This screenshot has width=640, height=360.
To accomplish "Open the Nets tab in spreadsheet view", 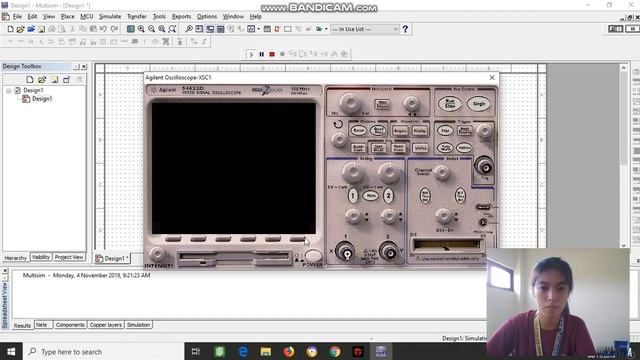I will 41,325.
